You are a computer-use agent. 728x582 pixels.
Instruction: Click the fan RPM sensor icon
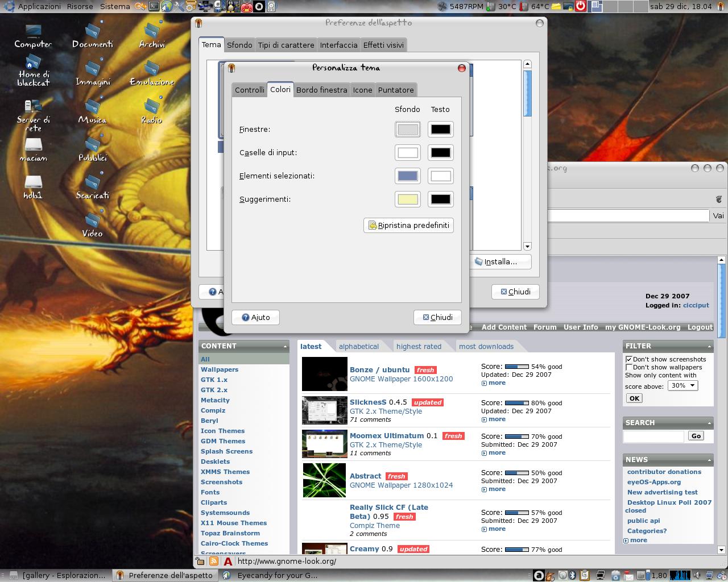click(x=443, y=6)
